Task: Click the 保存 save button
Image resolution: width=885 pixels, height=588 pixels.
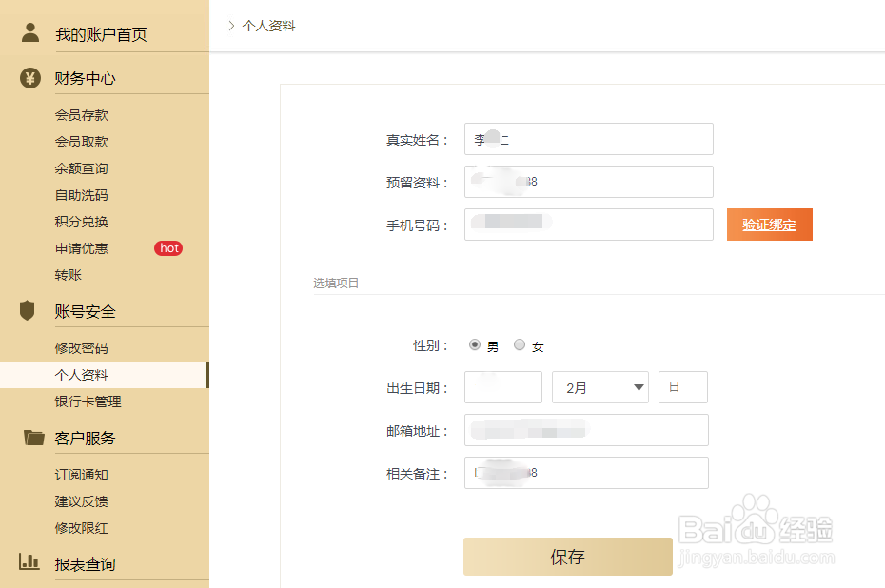Action: coord(567,557)
